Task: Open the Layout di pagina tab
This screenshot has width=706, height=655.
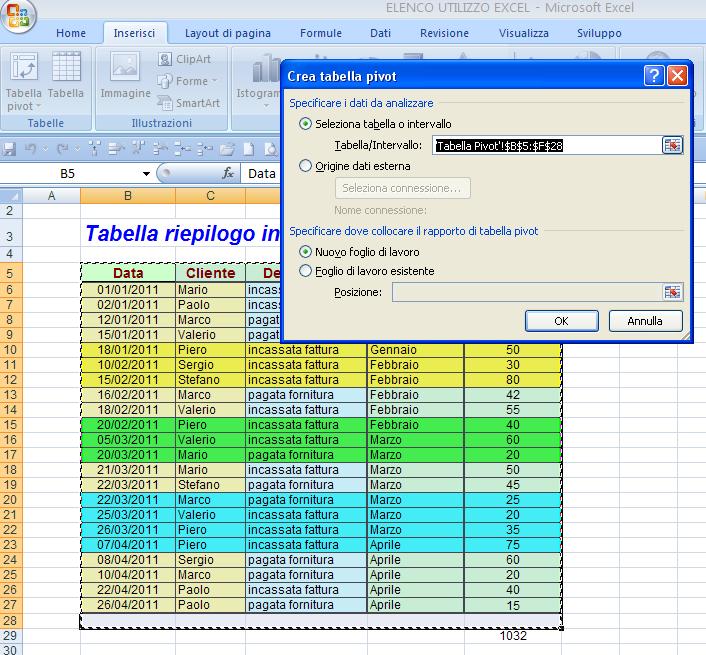Action: click(228, 33)
